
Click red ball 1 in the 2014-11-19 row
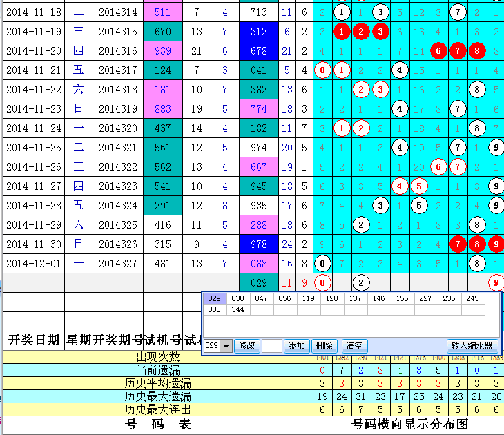(x=341, y=32)
